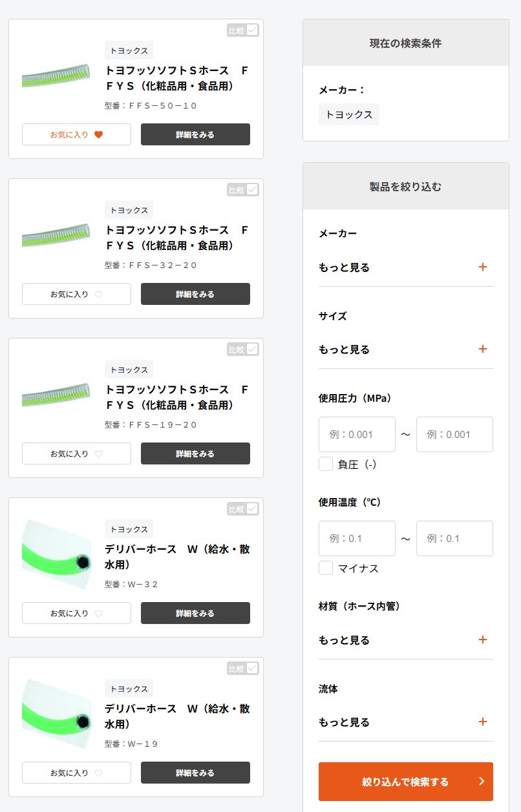Open 詳細をみる for FFS-32-20
This screenshot has width=521, height=812.
pyautogui.click(x=195, y=294)
